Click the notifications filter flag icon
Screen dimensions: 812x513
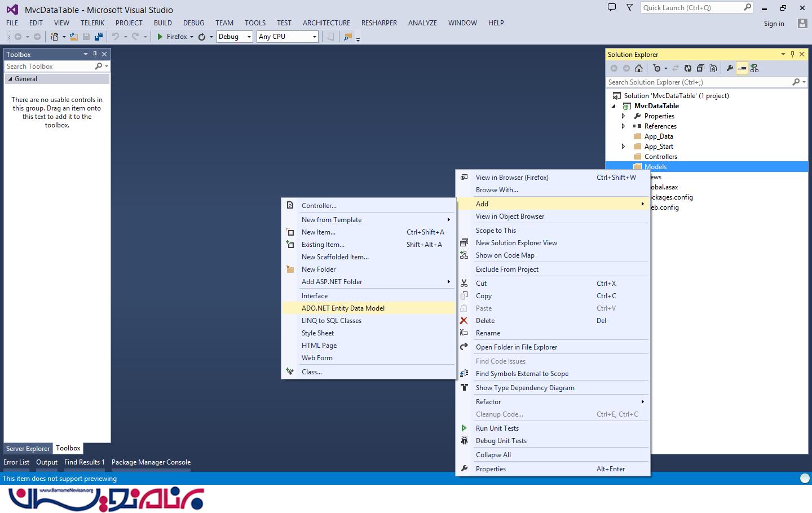coord(629,7)
